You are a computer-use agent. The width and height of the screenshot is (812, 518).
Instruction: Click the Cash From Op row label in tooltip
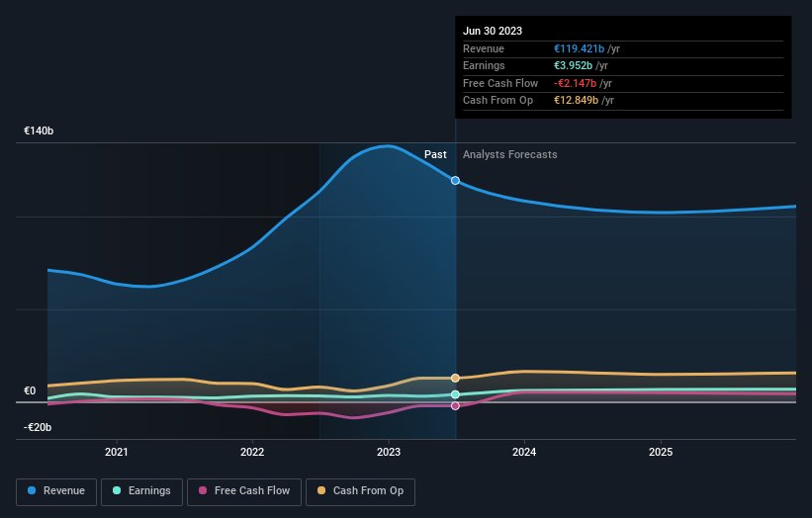497,101
